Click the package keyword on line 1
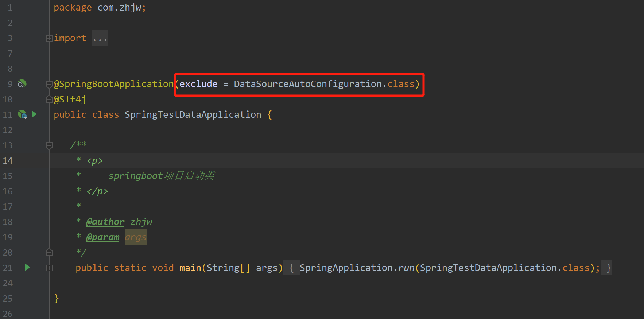Screen dimensions: 644x319 click(73, 8)
